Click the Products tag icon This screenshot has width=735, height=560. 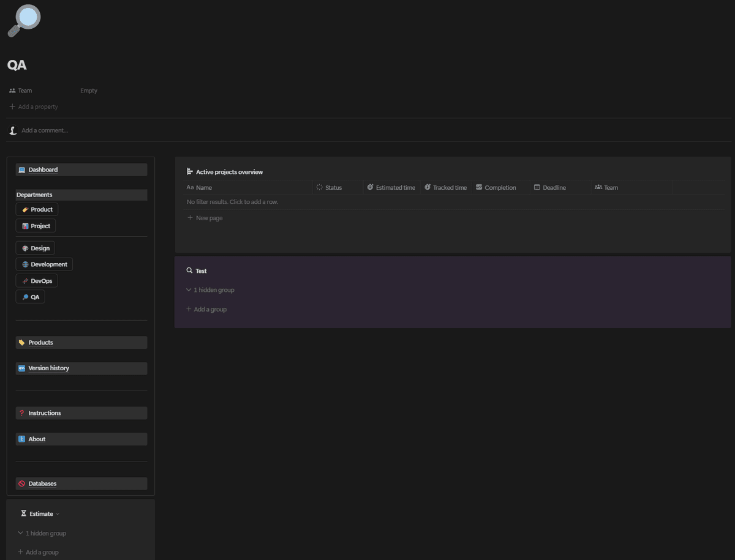pyautogui.click(x=22, y=343)
